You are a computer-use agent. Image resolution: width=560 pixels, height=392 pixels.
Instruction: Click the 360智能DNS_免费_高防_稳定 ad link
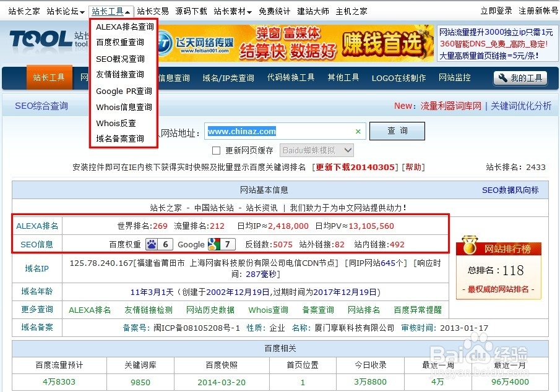coord(494,44)
